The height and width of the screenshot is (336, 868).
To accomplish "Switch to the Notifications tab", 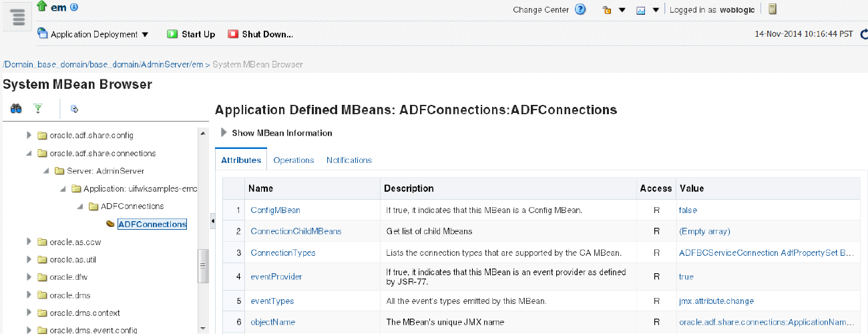I will (349, 160).
